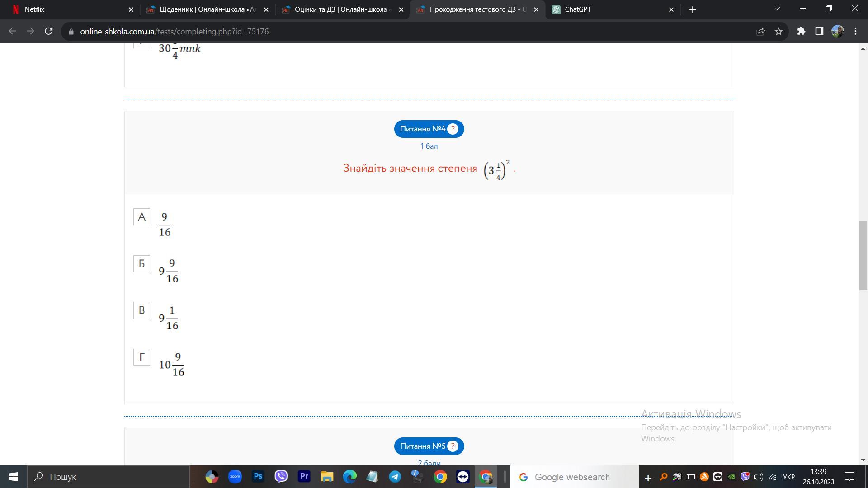The width and height of the screenshot is (868, 488).
Task: Switch to the Netflix tab
Action: tap(68, 9)
